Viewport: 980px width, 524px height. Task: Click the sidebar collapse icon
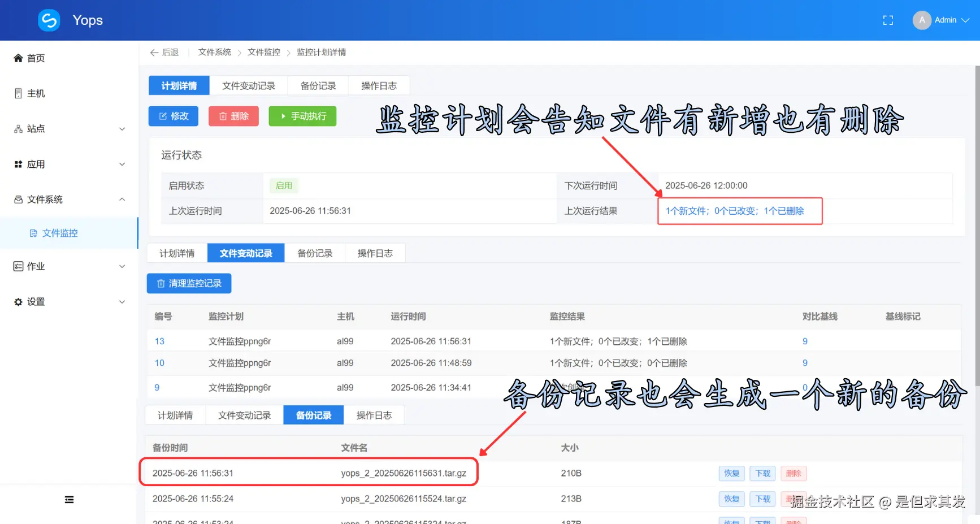69,500
